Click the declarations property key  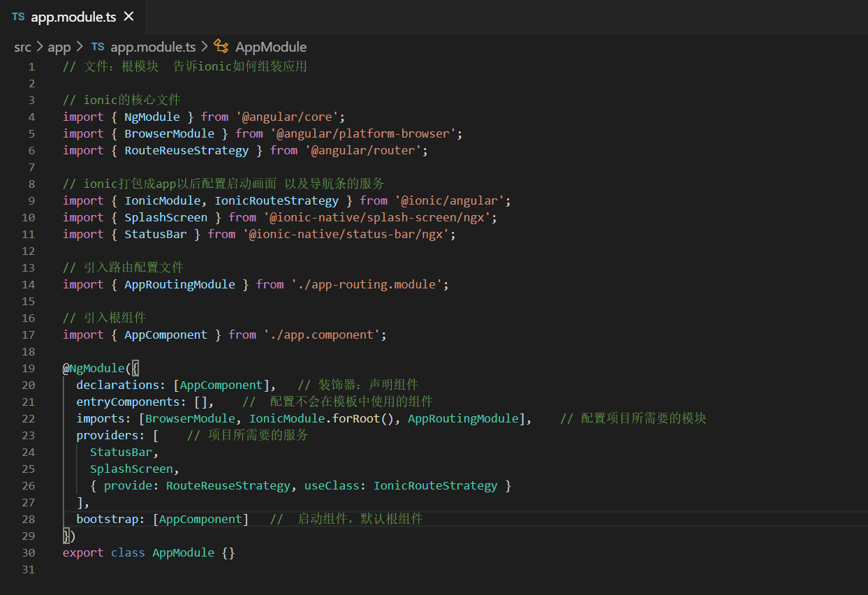(x=118, y=385)
